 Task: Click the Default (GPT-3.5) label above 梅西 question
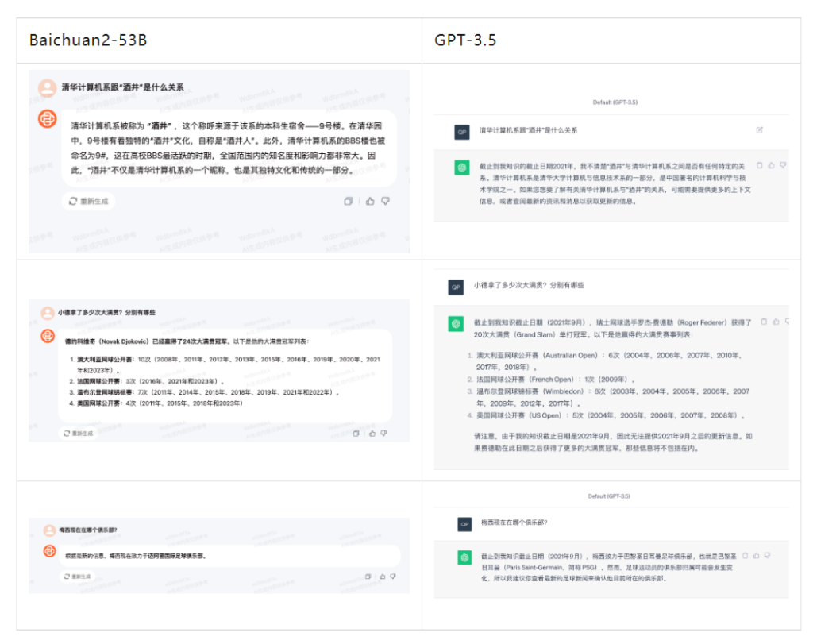click(609, 496)
